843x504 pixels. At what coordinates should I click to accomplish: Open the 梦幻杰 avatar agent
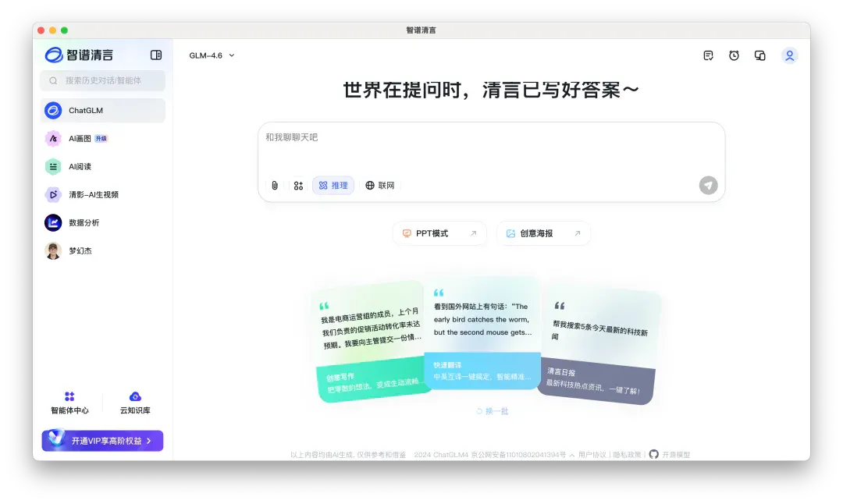pyautogui.click(x=53, y=250)
